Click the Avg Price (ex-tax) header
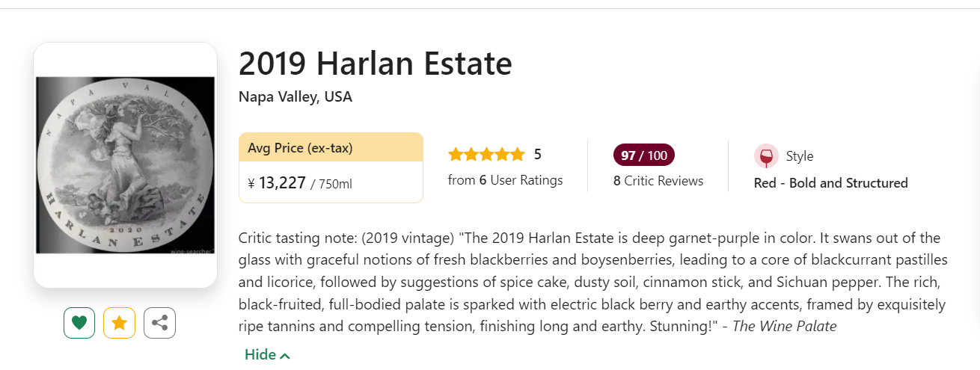This screenshot has height=370, width=980. click(x=300, y=148)
